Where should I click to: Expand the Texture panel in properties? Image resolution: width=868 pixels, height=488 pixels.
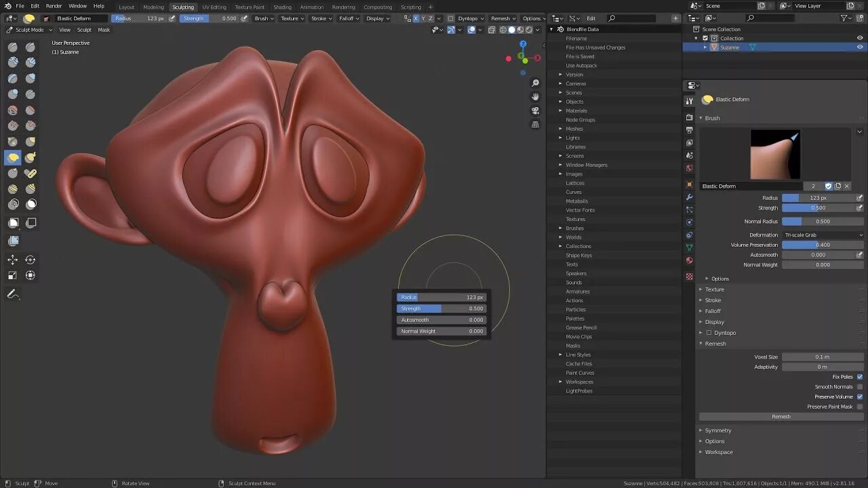[714, 289]
